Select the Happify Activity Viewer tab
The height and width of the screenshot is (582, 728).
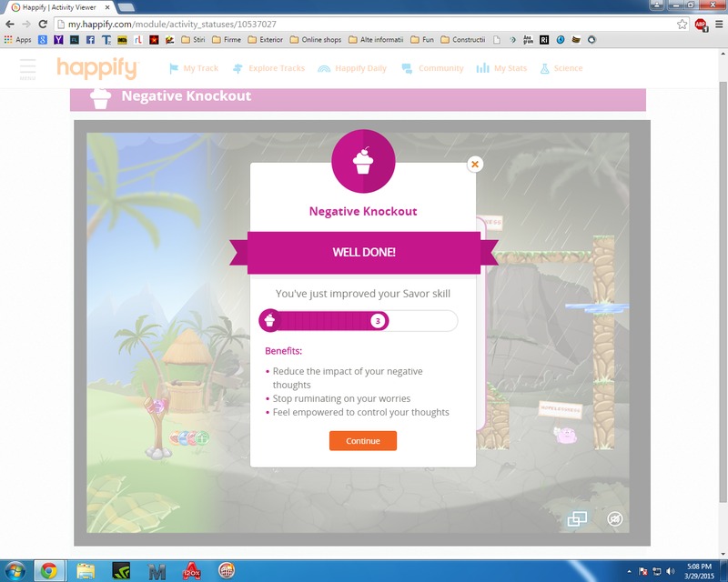[59, 7]
